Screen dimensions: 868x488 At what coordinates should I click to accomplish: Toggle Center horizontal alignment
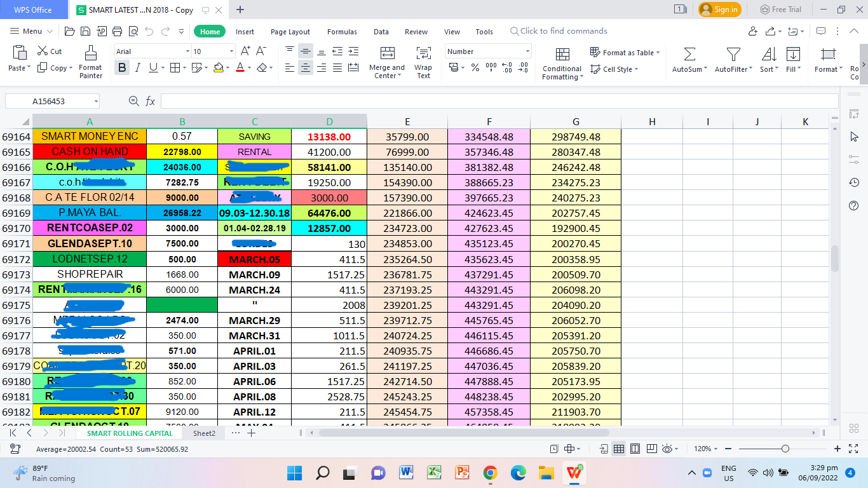pyautogui.click(x=306, y=67)
